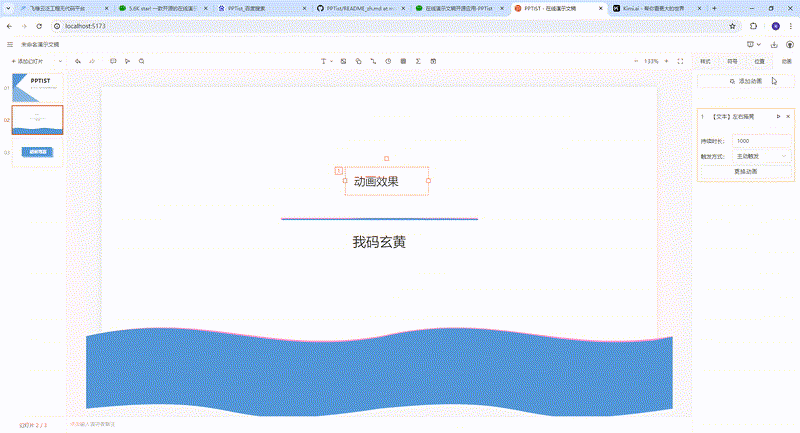Click the Add Animation button
This screenshot has width=800, height=433.
(x=746, y=81)
